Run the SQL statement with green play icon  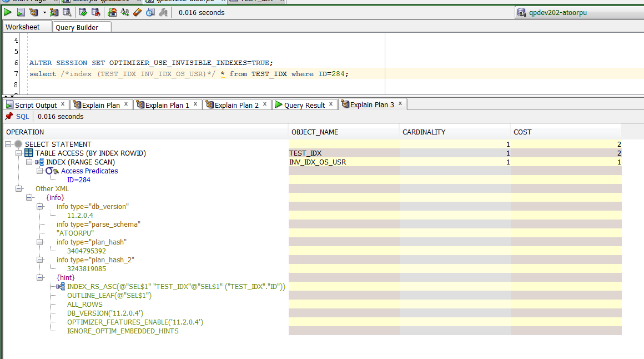pos(7,12)
